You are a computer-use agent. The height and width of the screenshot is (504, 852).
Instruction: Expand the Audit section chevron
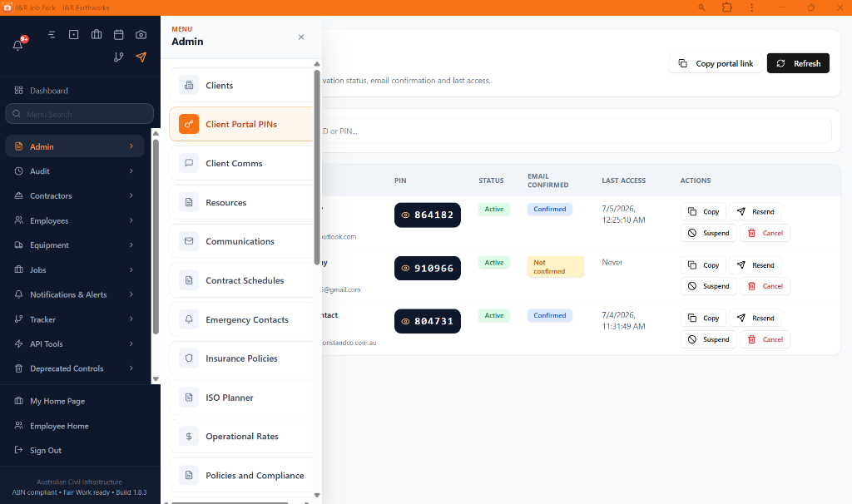coord(131,171)
